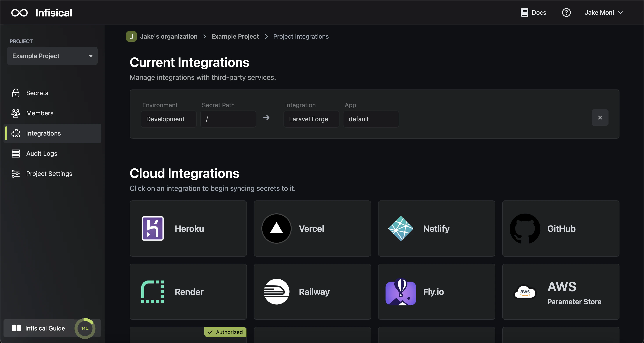Open the help question mark icon

pyautogui.click(x=566, y=13)
